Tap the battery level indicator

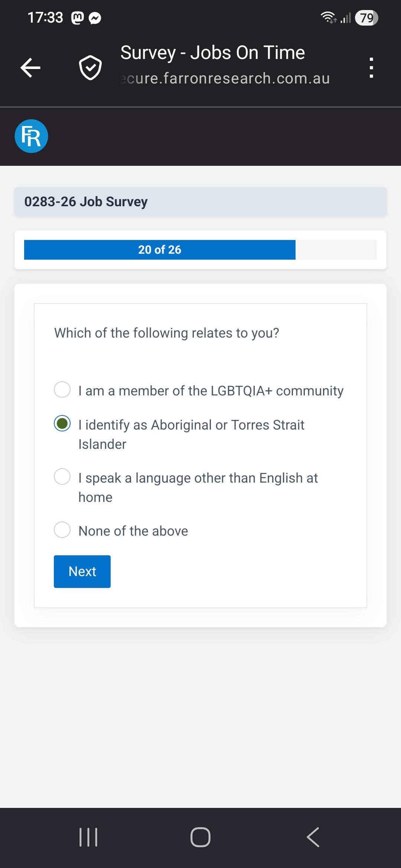coord(366,18)
